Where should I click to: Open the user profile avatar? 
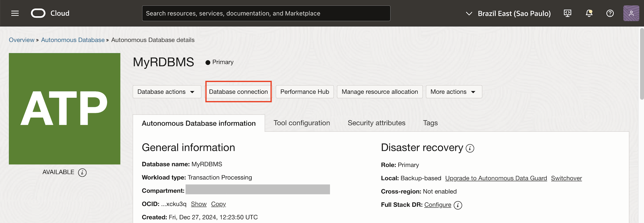[631, 13]
